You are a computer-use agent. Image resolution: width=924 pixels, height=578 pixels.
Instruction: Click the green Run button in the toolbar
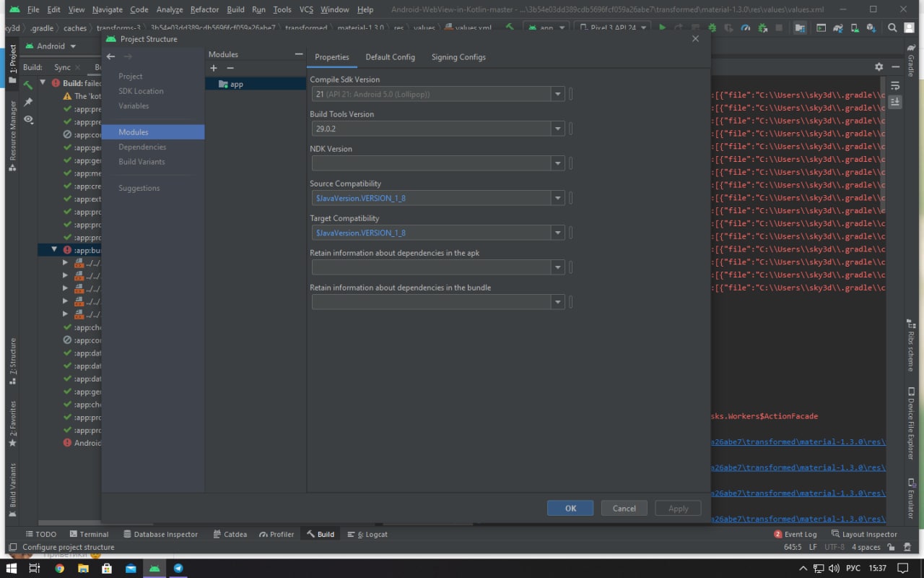(x=662, y=27)
